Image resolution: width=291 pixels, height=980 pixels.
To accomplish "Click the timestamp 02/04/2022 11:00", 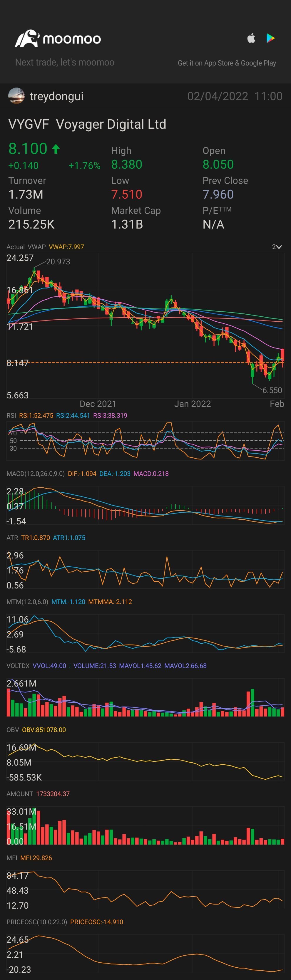I will click(235, 96).
